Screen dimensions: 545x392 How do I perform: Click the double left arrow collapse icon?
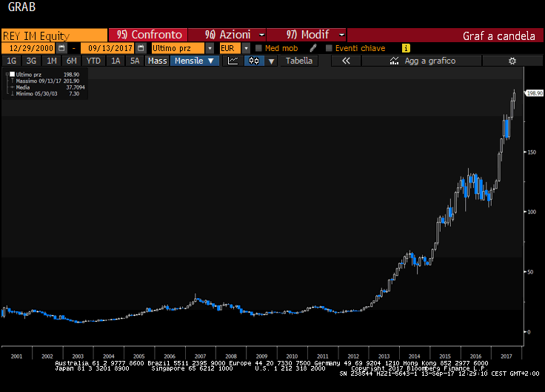pyautogui.click(x=346, y=61)
